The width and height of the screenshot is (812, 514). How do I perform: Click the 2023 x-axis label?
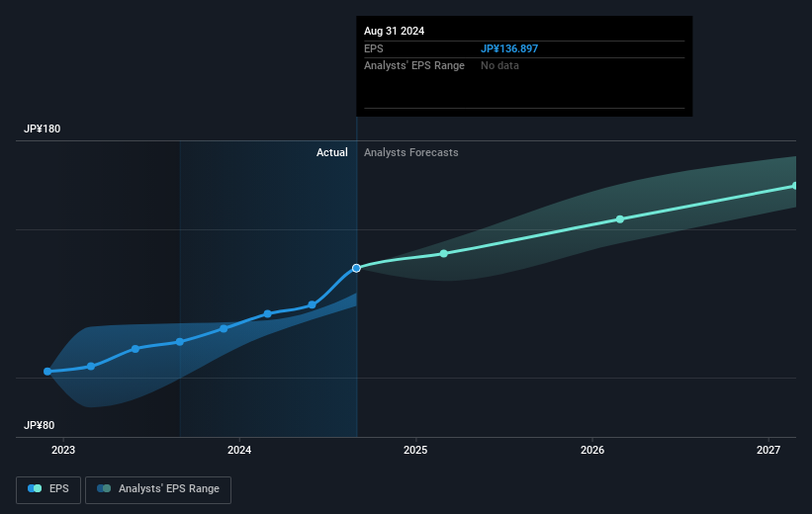63,450
